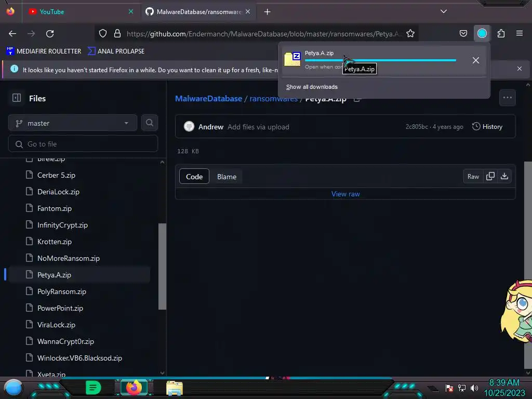Screen dimensions: 532x399
Task: Copy raw file with the copy icon
Action: [x=490, y=176]
